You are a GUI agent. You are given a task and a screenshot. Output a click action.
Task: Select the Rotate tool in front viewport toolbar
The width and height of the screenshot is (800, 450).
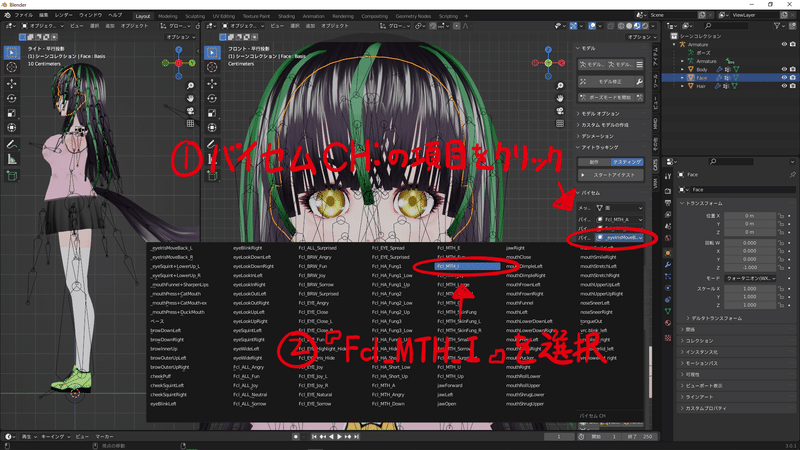212,98
